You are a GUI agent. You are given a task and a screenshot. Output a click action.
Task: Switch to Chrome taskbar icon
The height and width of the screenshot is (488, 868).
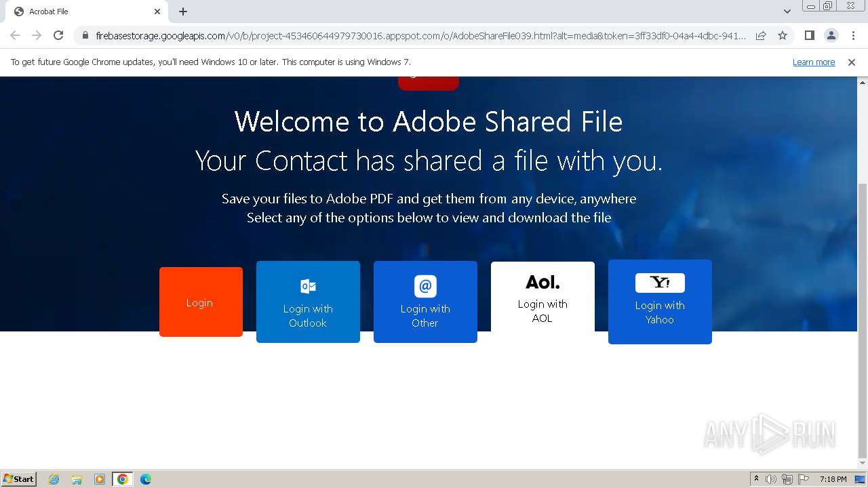click(x=123, y=479)
